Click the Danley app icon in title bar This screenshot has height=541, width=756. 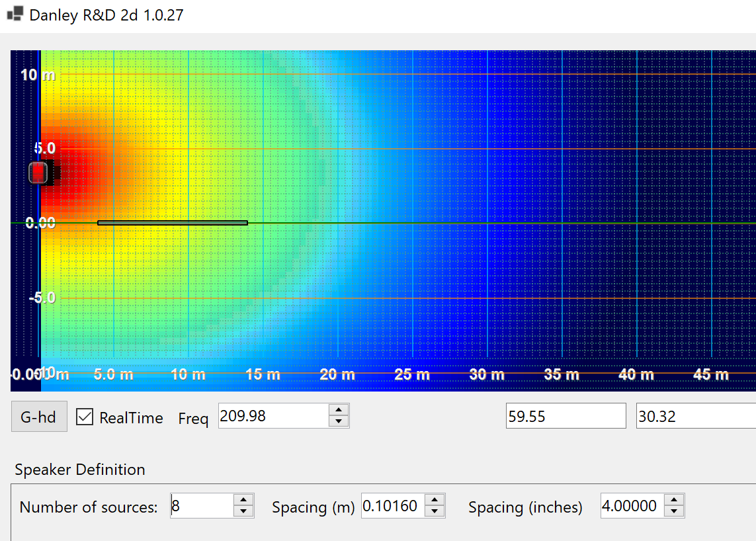click(x=15, y=15)
